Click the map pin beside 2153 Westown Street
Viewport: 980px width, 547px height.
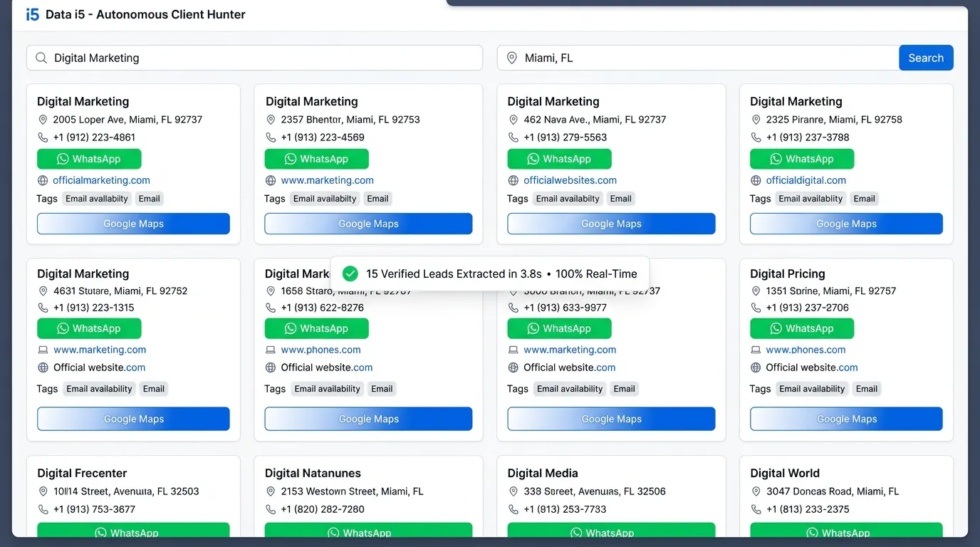tap(271, 491)
